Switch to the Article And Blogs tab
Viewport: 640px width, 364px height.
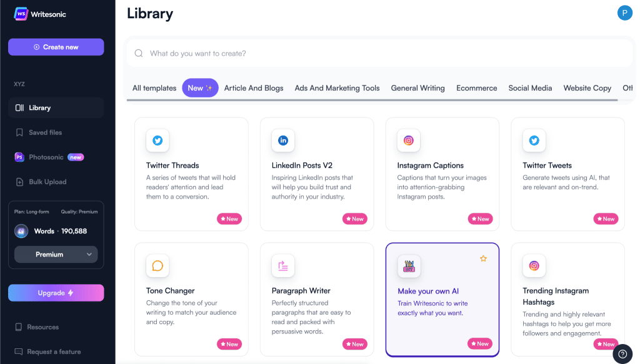point(254,88)
